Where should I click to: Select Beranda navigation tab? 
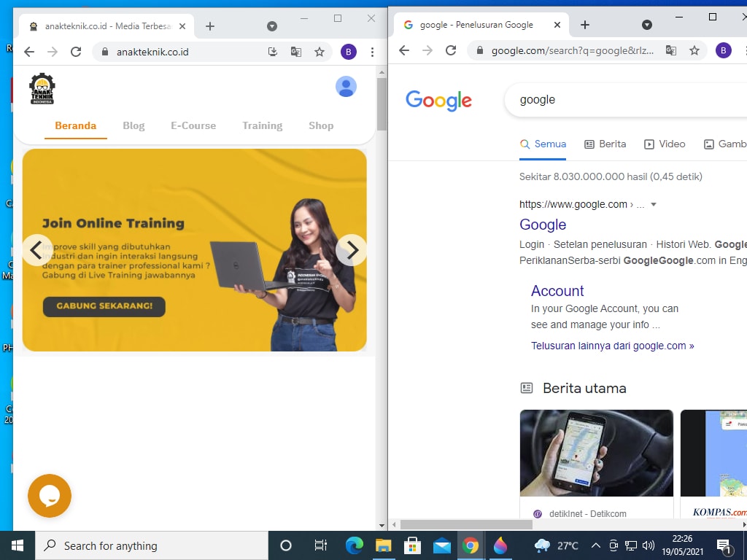click(75, 125)
